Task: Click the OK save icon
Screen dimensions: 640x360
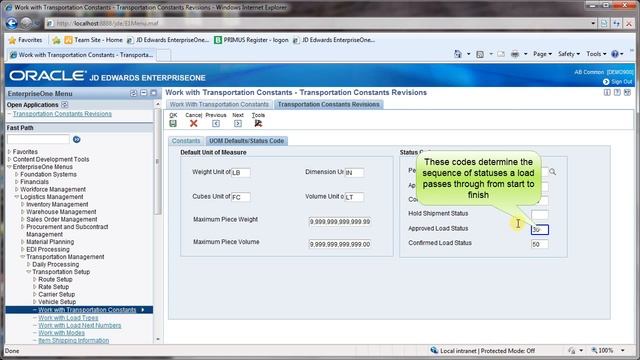Action: tap(173, 123)
